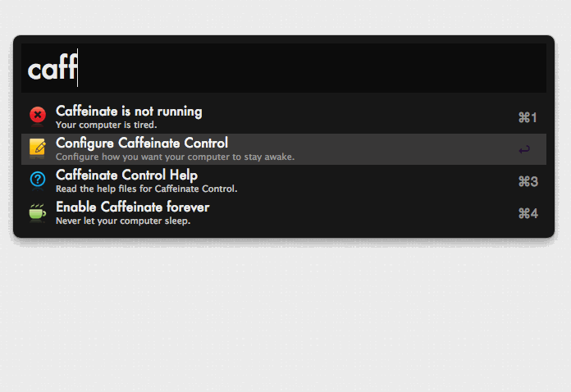Click the red X status icon
The width and height of the screenshot is (571, 392).
[x=38, y=116]
